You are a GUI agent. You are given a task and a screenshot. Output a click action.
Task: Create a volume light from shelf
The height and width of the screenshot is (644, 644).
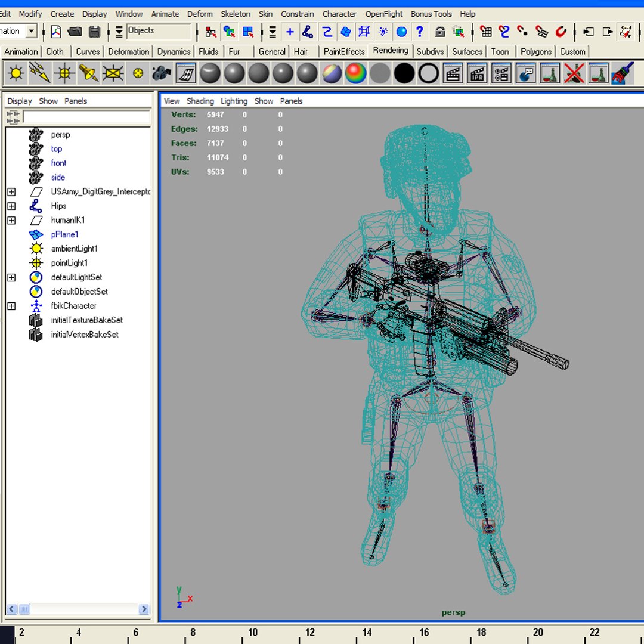click(138, 73)
